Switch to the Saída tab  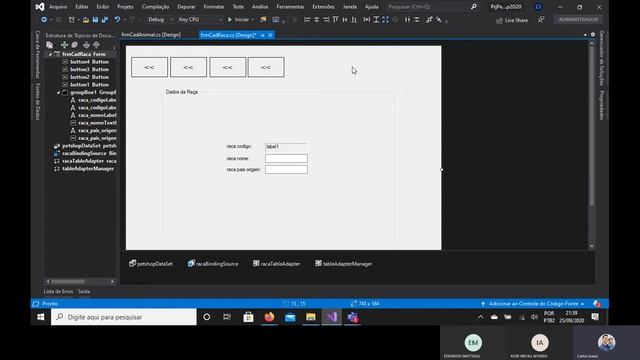click(84, 291)
